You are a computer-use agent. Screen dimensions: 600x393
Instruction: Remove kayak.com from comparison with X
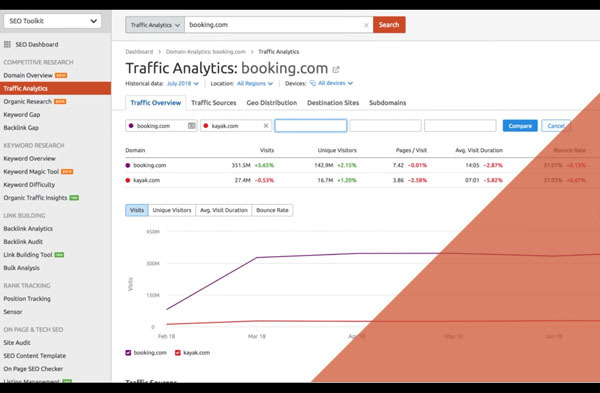click(266, 126)
